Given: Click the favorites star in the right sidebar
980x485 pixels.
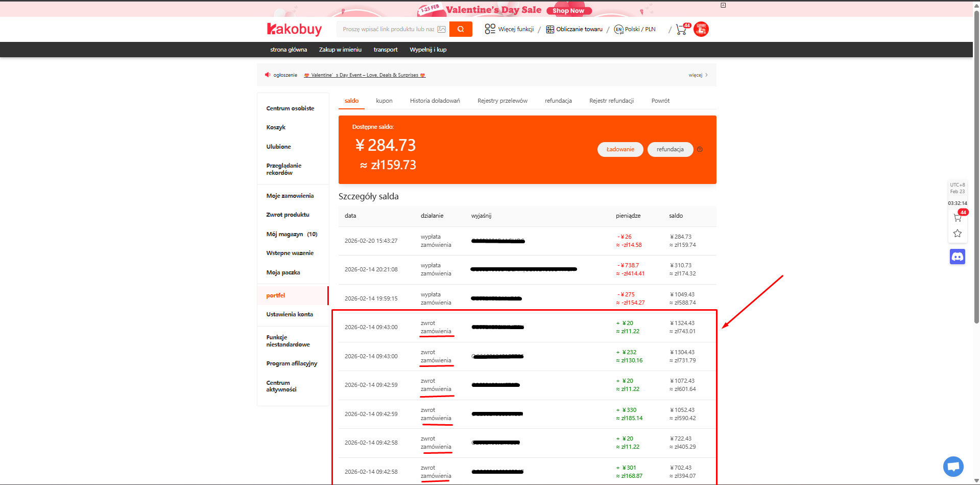Looking at the screenshot, I should coord(958,234).
